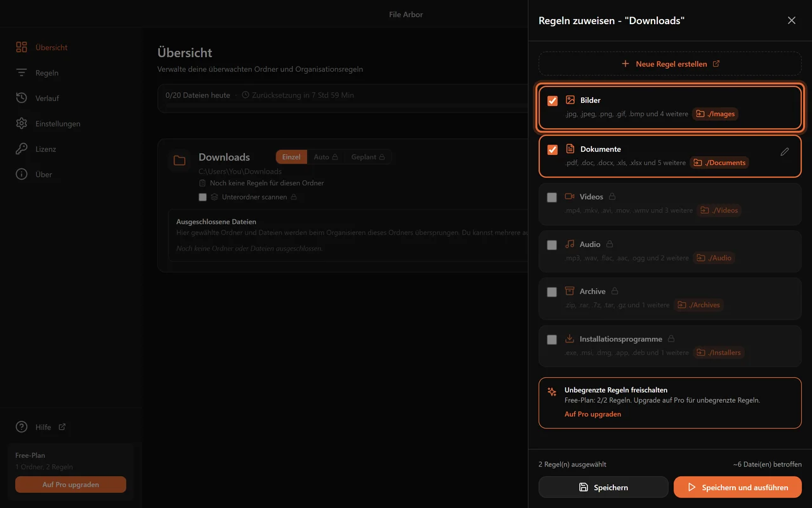
Task: Click the Über info icon
Action: coord(22,175)
